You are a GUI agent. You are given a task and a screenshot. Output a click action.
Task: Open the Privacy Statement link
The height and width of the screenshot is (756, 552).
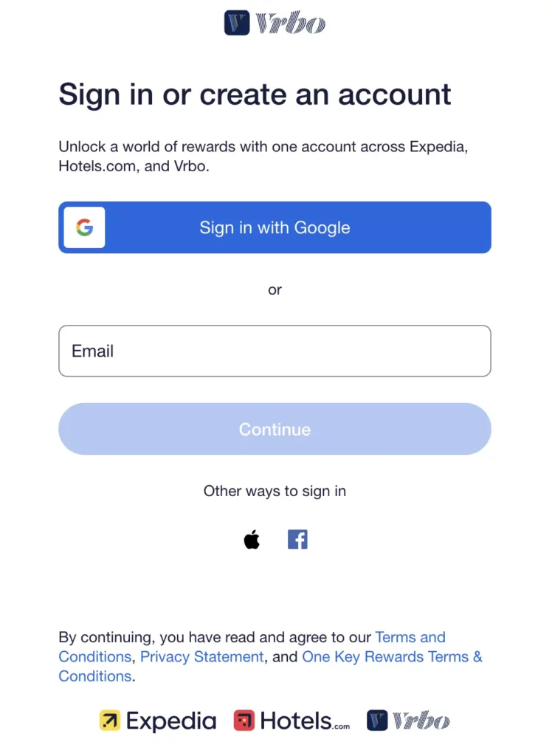[201, 656]
